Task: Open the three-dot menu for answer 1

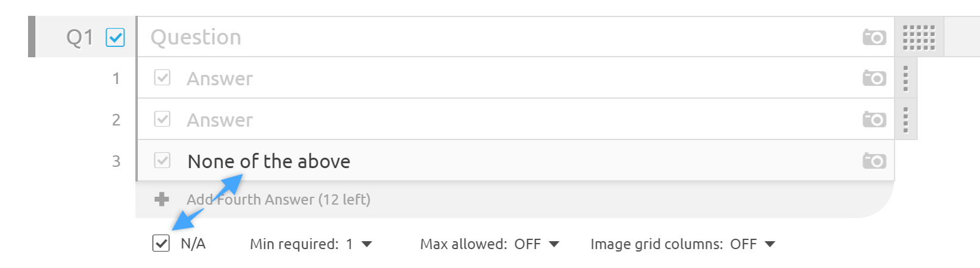Action: point(906,79)
